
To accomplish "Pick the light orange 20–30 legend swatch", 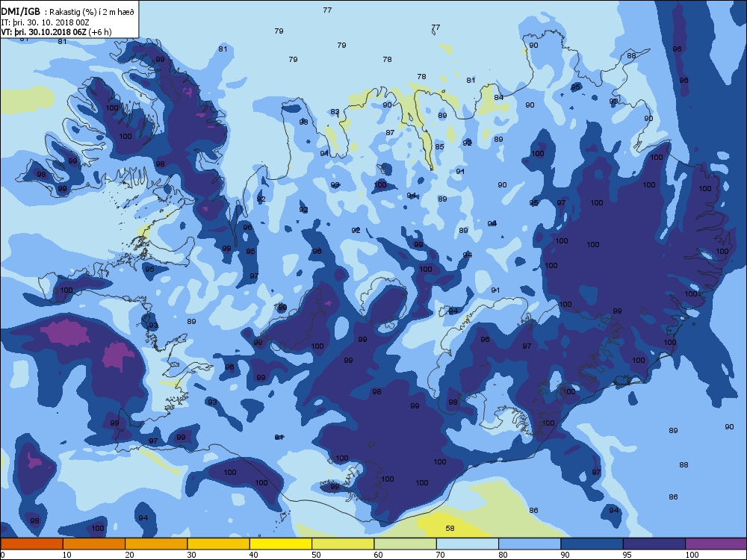I will [x=156, y=544].
